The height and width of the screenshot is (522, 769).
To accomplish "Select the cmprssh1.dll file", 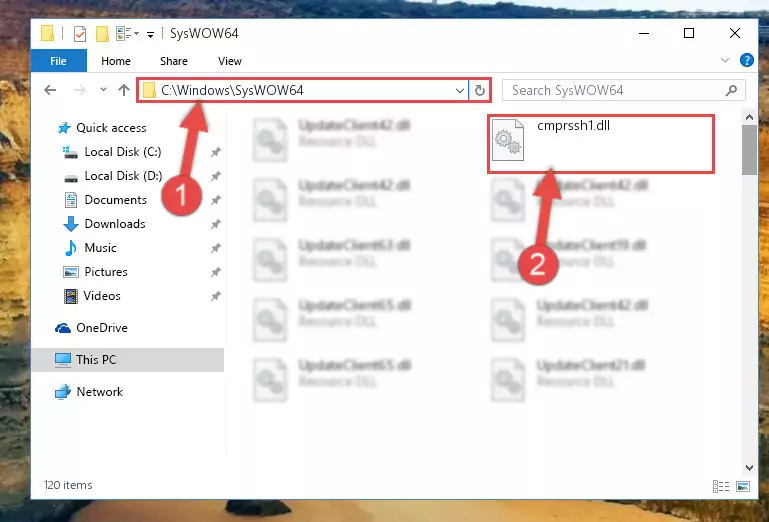I will [600, 143].
